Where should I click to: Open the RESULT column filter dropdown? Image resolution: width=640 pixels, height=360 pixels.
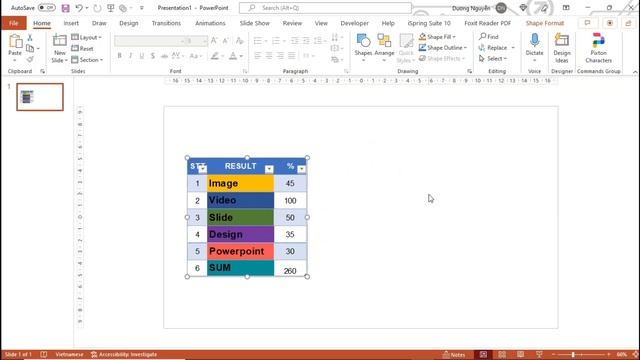pos(269,169)
